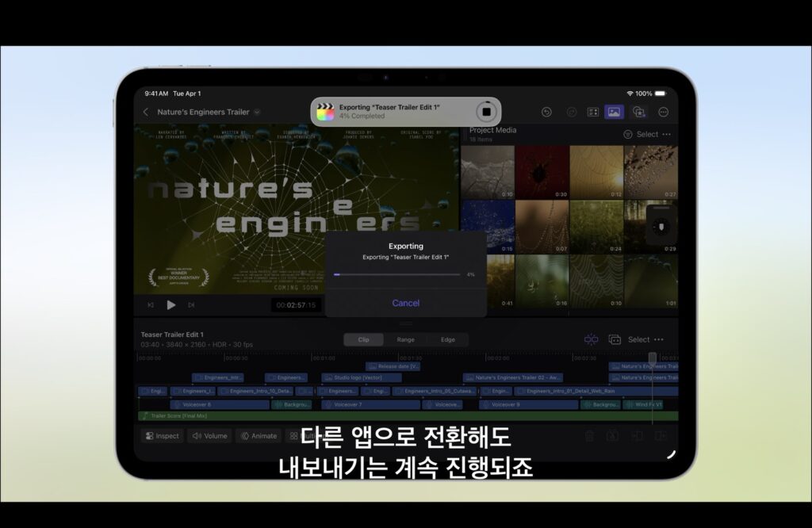Stop the export from the top banner
The image size is (812, 528).
click(x=486, y=111)
